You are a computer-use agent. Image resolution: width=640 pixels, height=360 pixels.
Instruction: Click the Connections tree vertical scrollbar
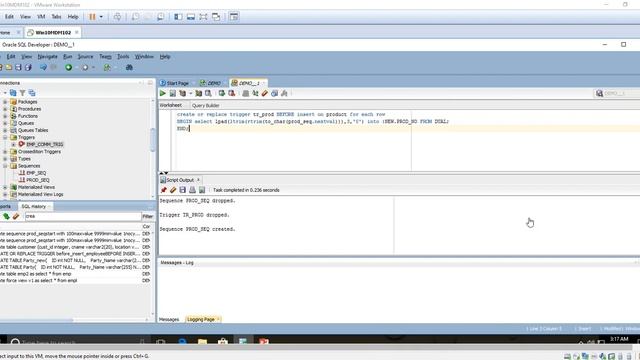coord(153,140)
